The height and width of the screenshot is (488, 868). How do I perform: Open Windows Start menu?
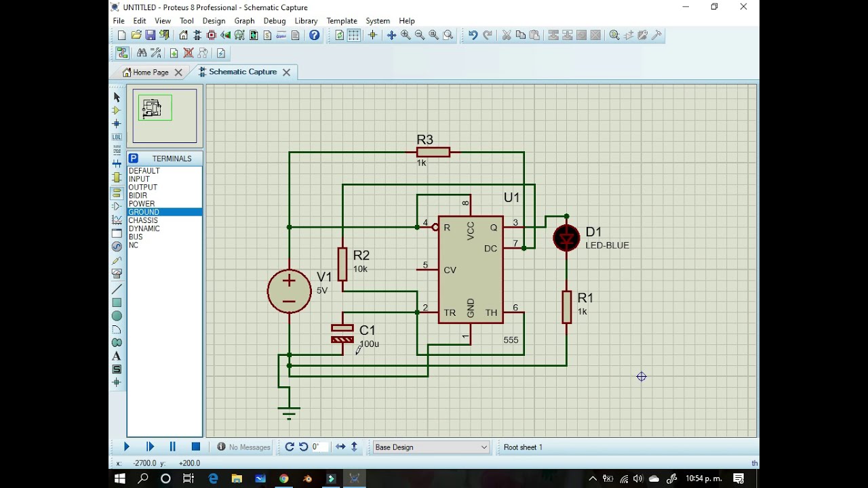[x=120, y=479]
